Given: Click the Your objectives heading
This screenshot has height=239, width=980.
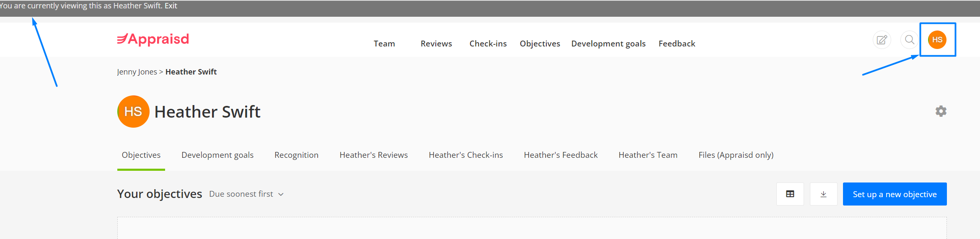Looking at the screenshot, I should (160, 194).
